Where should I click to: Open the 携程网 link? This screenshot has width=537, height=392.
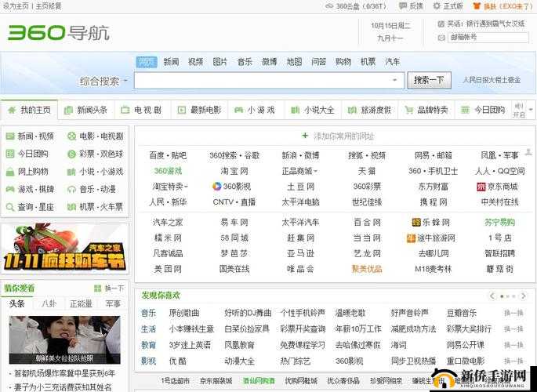tap(434, 202)
